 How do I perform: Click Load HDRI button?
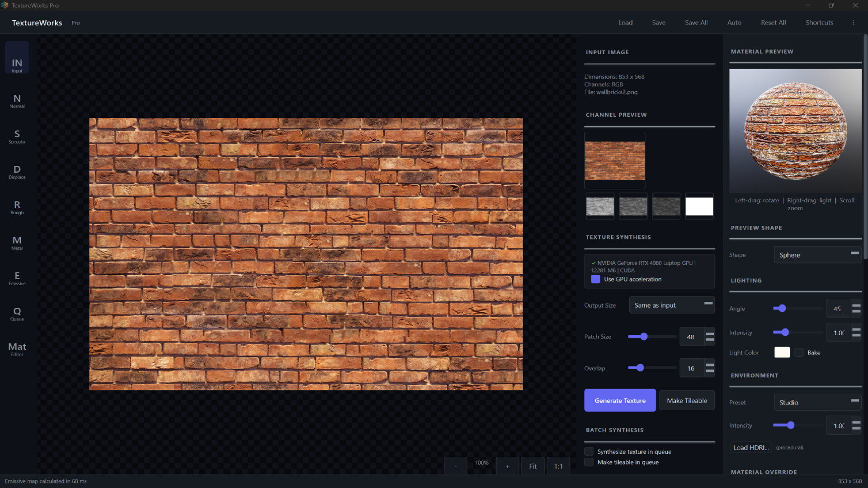pos(750,447)
